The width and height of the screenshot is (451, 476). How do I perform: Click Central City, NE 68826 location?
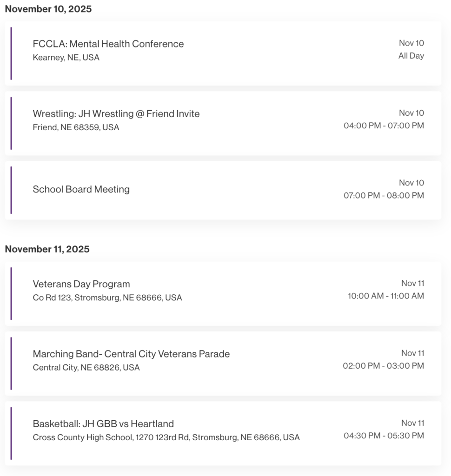[86, 368]
